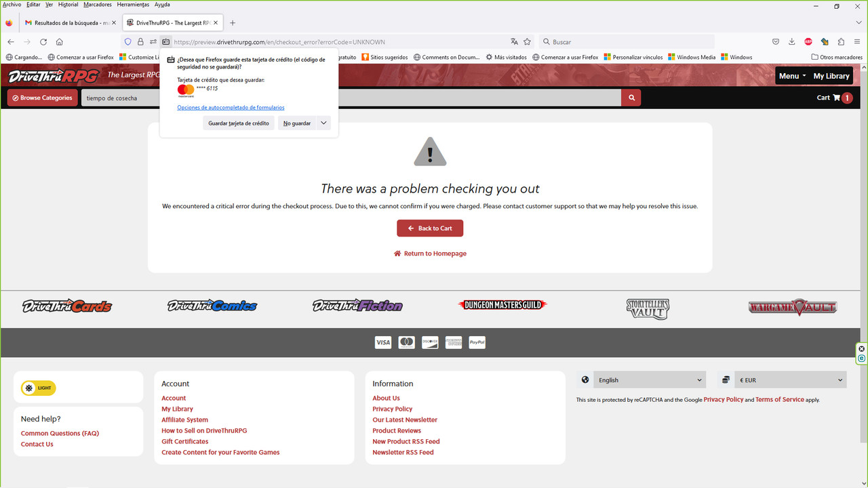The image size is (868, 488).
Task: Close the Gmail search results tab
Action: 113,22
